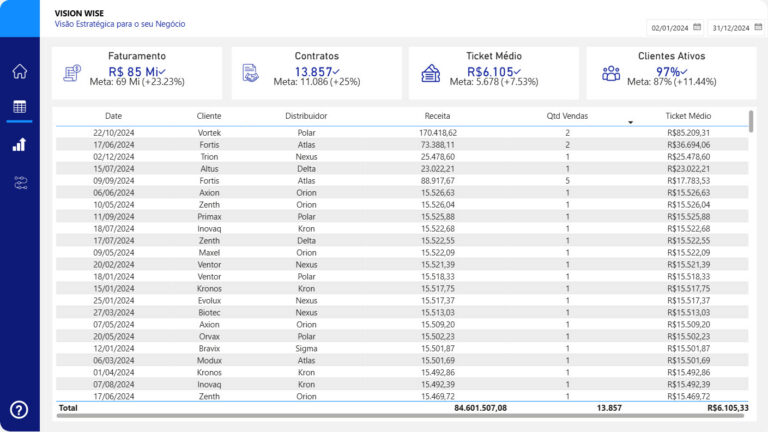Click the table horizontal scrollbar at bottom
Image resolution: width=768 pixels, height=432 pixels.
tap(400, 415)
